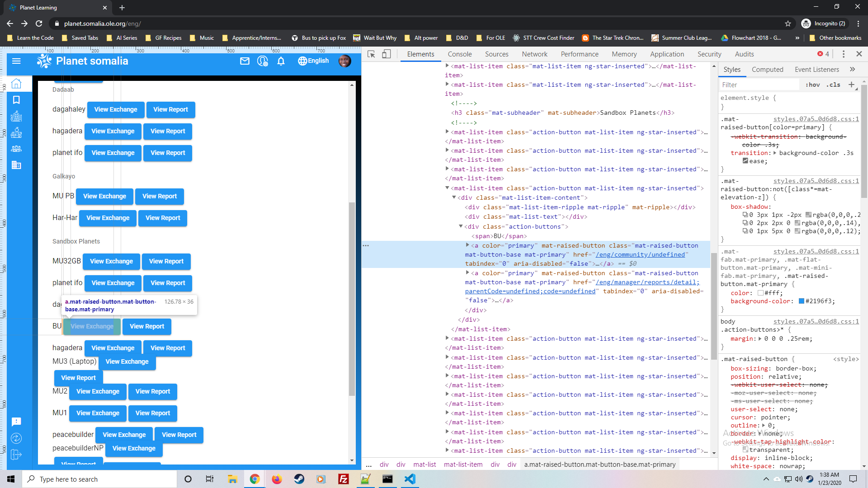Click the mail envelope icon in the header
Screen dimensions: 868x488
(x=245, y=61)
